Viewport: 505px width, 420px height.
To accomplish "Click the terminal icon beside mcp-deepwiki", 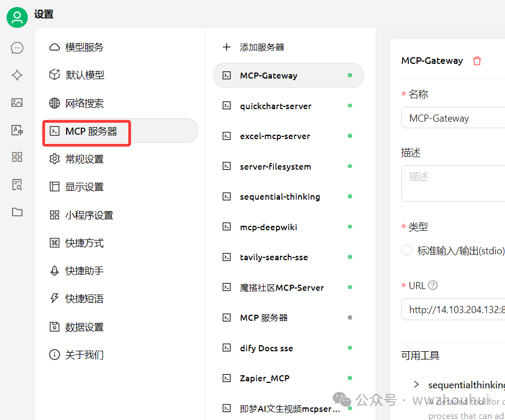I will [x=227, y=226].
